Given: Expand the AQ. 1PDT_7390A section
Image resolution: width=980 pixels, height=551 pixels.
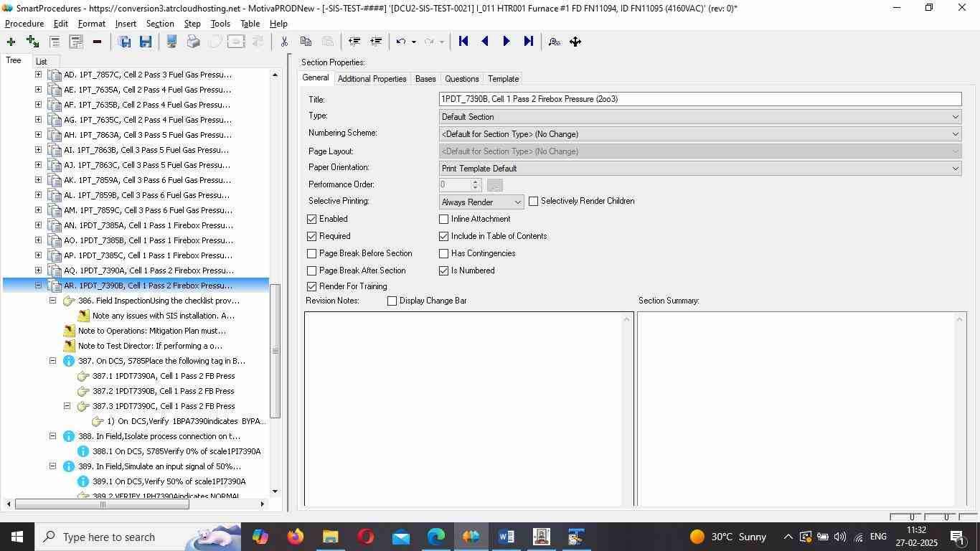Looking at the screenshot, I should [38, 270].
